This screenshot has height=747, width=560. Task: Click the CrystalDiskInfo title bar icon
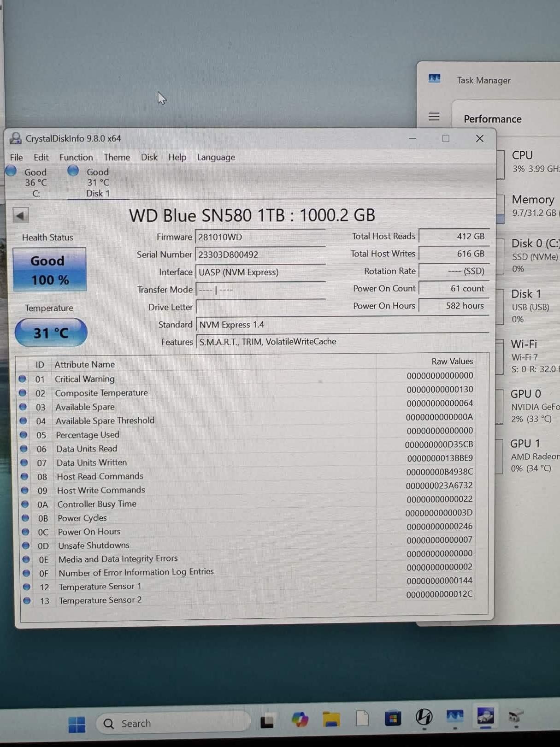(x=16, y=138)
